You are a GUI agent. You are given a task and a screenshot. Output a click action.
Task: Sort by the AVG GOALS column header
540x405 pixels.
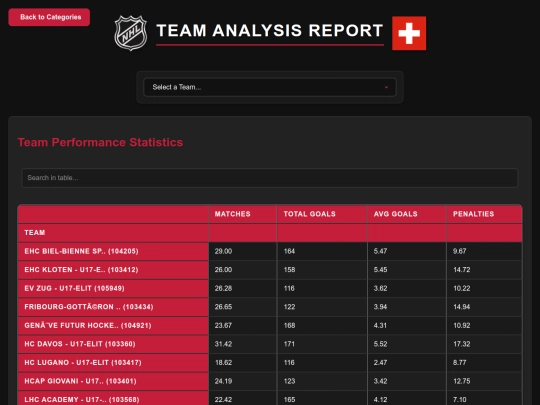pyautogui.click(x=407, y=214)
